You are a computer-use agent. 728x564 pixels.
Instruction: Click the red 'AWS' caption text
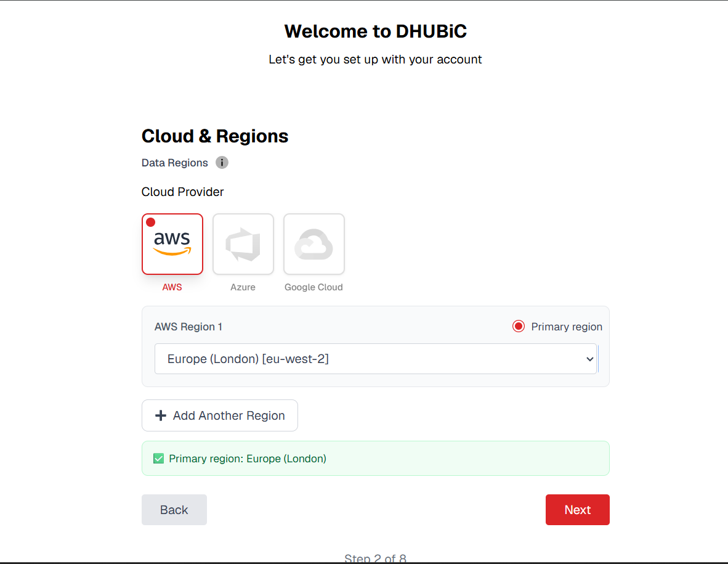point(172,287)
